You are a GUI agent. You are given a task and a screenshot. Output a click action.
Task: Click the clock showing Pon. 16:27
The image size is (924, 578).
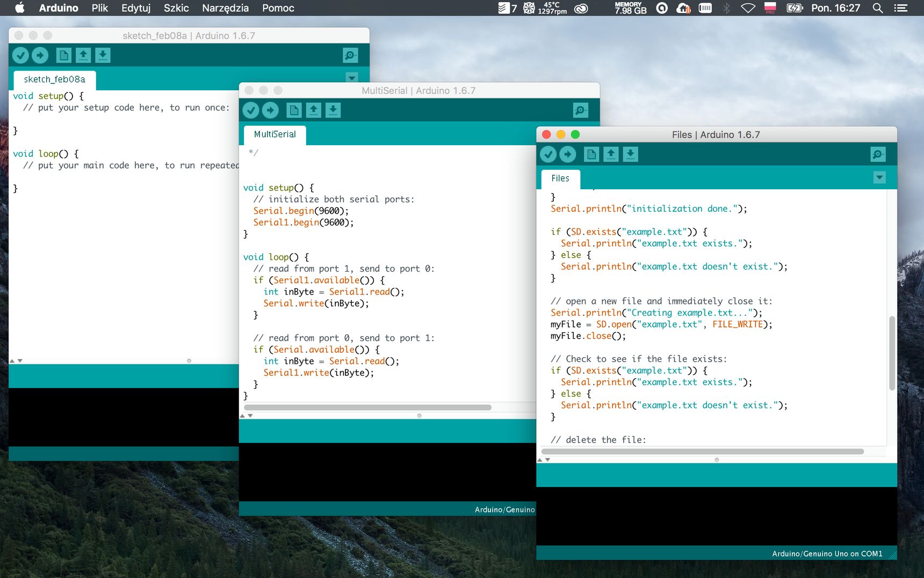tap(835, 8)
